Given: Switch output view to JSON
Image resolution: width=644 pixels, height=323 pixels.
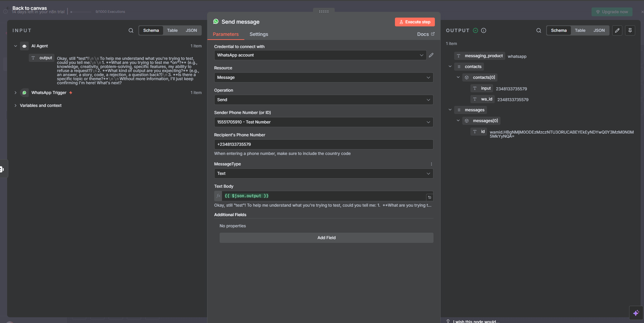Looking at the screenshot, I should coord(599,30).
